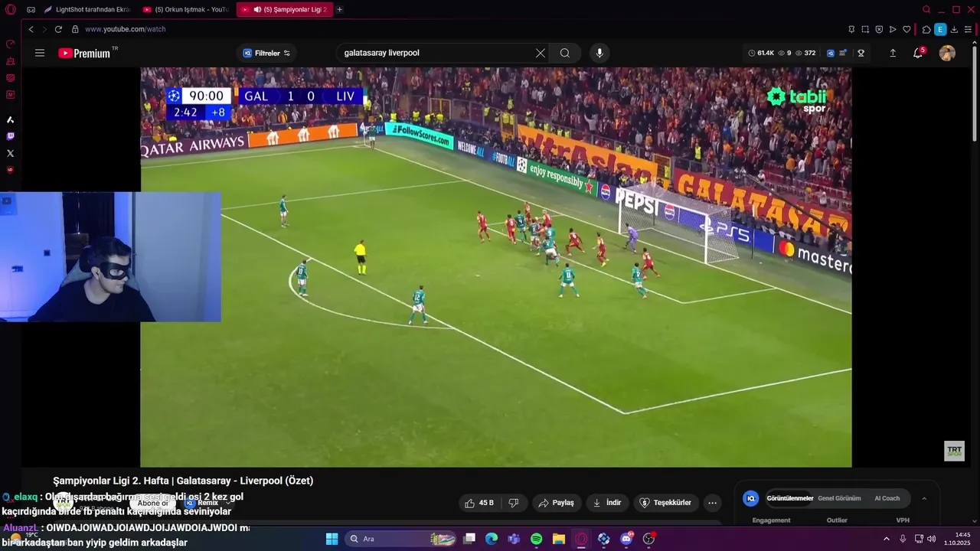Screen dimensions: 980x551
Task: Click the Teşekkürler thanks button
Action: [x=665, y=503]
